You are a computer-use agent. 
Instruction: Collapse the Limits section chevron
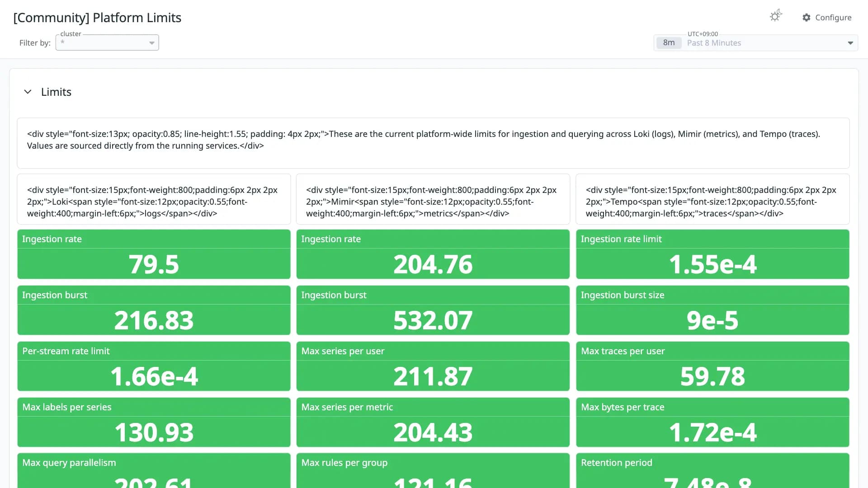pos(28,92)
